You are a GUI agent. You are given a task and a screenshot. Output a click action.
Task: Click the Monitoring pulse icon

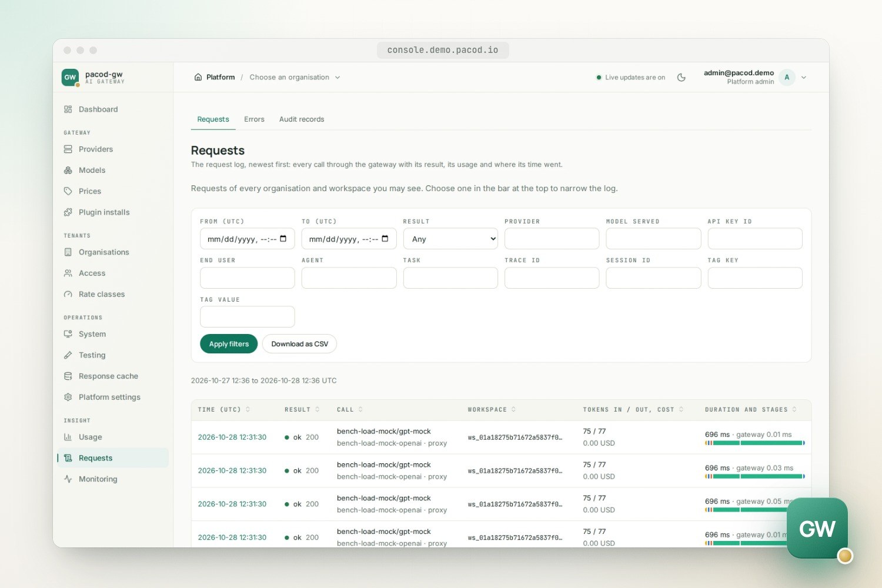[68, 479]
